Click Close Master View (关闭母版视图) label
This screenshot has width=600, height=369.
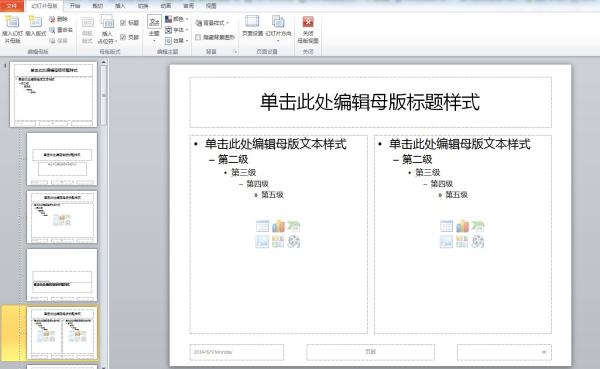click(308, 37)
